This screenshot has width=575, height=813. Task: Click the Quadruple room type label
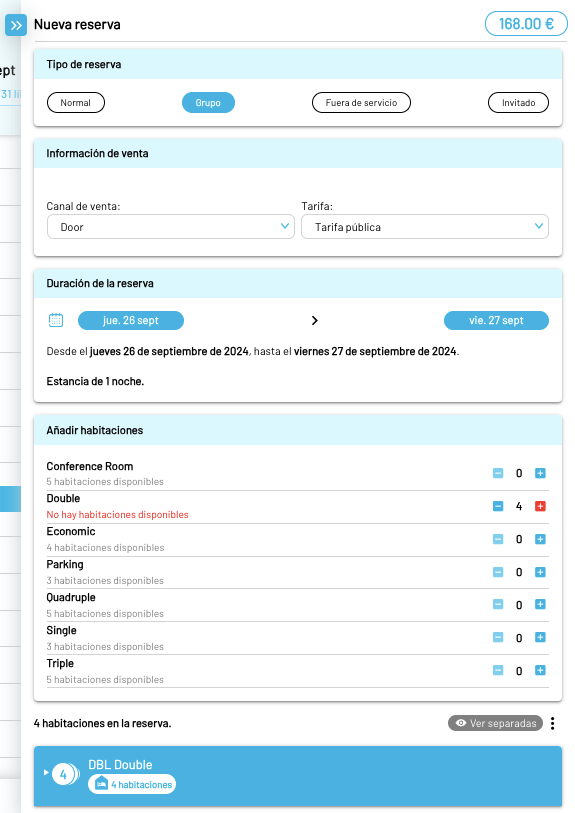(x=71, y=597)
